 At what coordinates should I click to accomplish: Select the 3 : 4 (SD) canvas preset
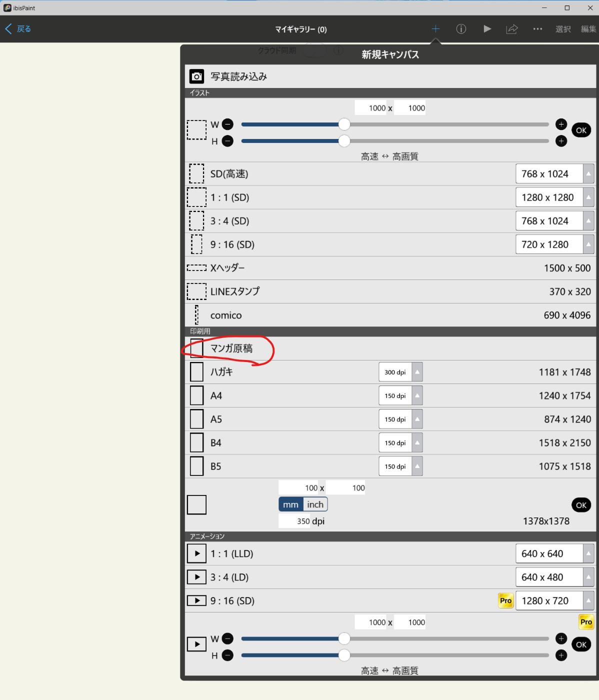point(390,220)
